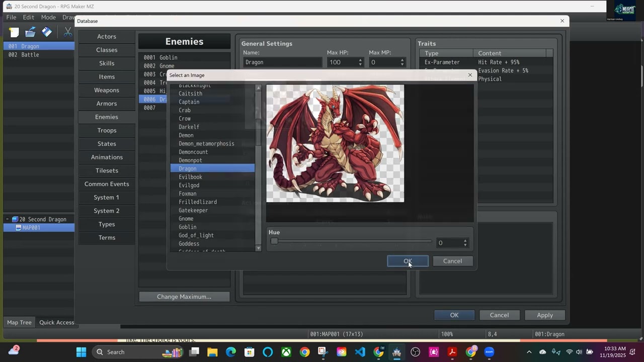Image resolution: width=644 pixels, height=362 pixels.
Task: Show hidden system tray icons
Action: [x=529, y=352]
